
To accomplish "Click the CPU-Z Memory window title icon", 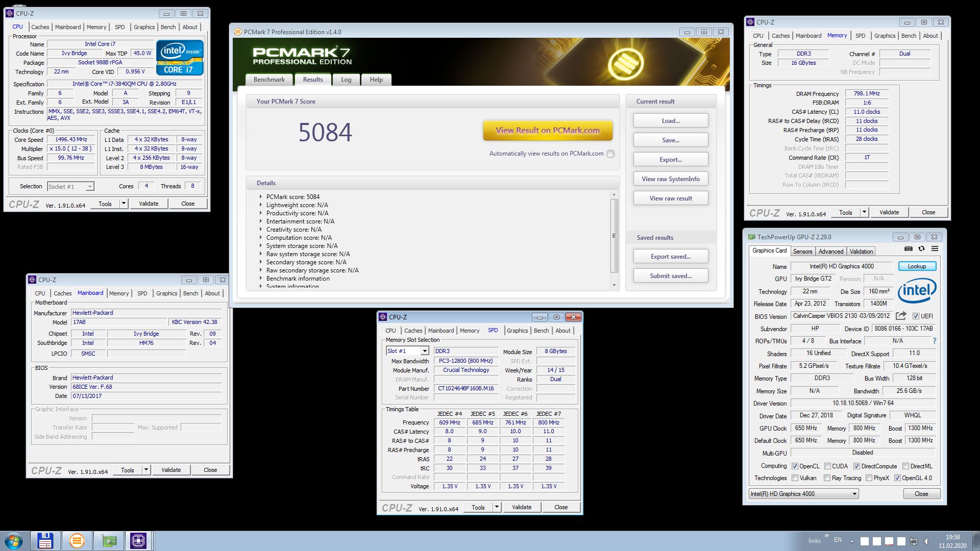I will (x=750, y=22).
